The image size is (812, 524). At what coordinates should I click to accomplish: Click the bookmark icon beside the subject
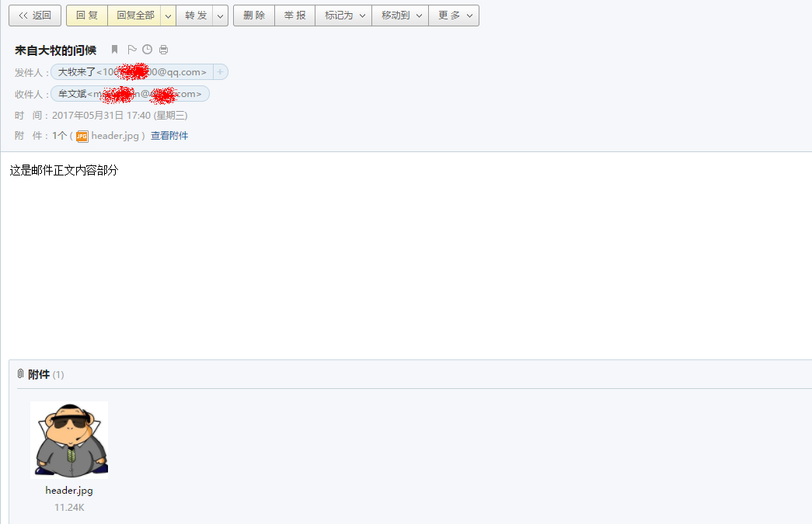coord(114,50)
